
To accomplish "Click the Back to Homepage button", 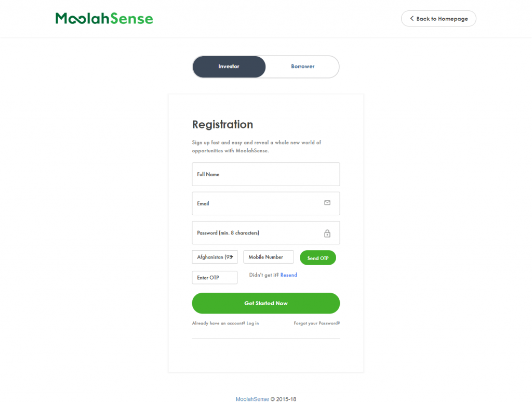I will point(438,18).
